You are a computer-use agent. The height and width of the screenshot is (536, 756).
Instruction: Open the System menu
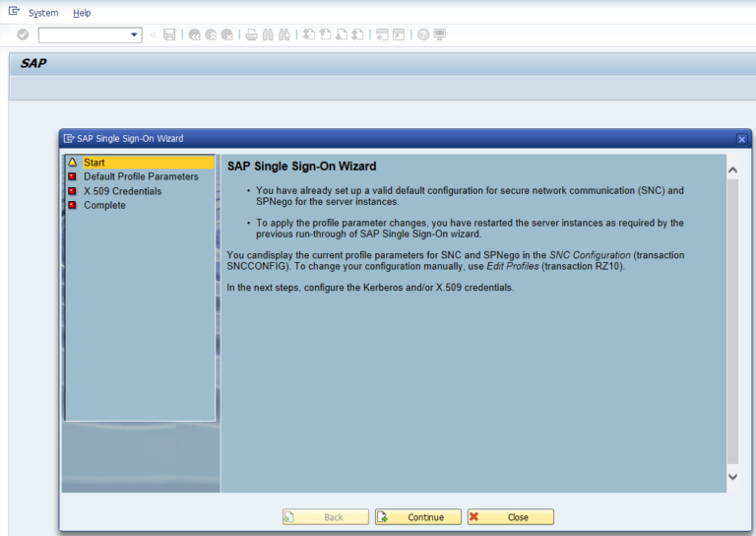pos(43,13)
